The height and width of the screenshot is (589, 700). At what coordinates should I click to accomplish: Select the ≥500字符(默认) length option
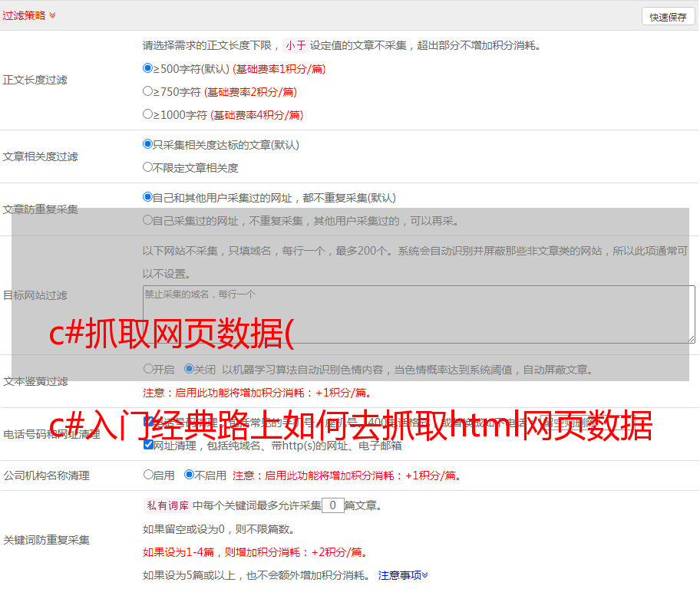pyautogui.click(x=148, y=68)
